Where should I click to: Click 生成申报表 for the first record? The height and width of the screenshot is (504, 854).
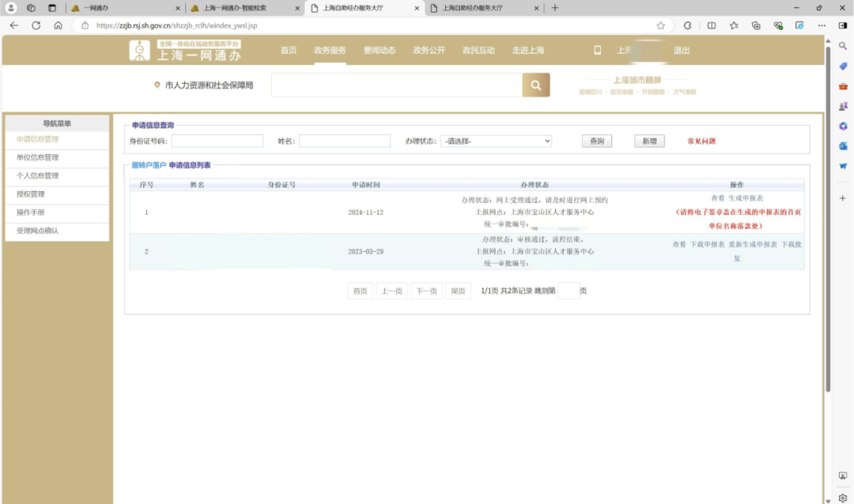pyautogui.click(x=746, y=198)
